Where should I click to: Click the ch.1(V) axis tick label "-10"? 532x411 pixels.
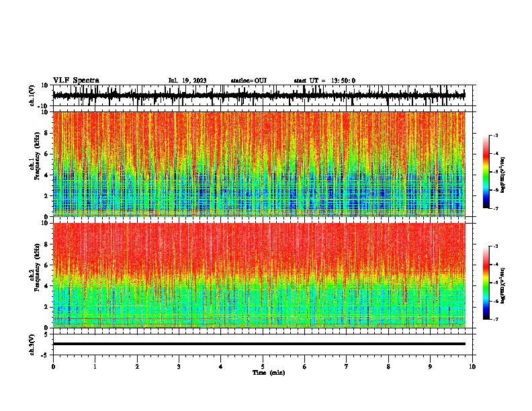pos(44,106)
